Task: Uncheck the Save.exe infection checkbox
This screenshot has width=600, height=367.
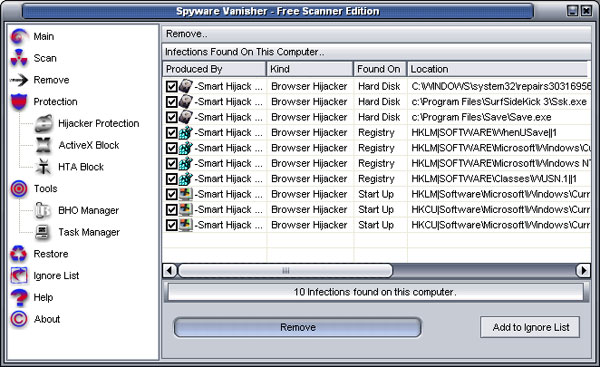Action: click(171, 117)
